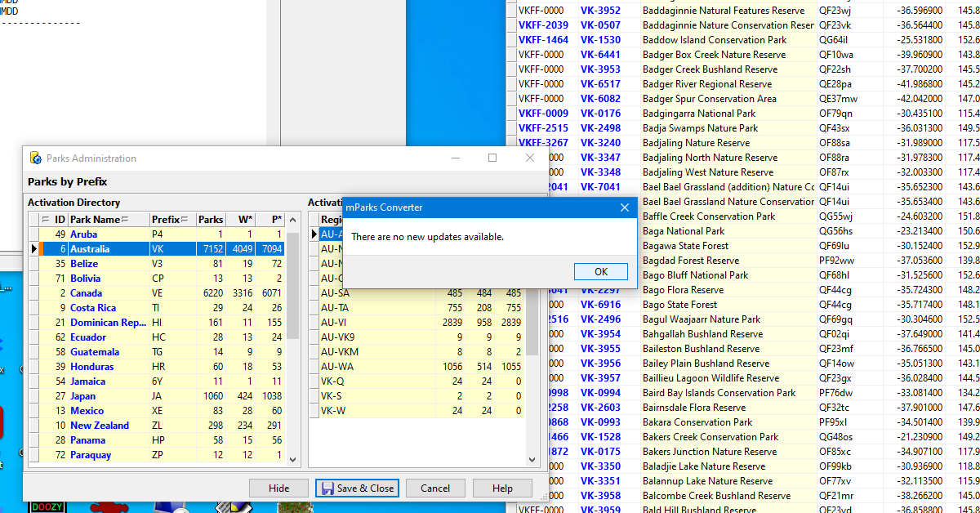Maximize the Parks Administration window
This screenshot has height=513, width=980.
click(x=492, y=158)
